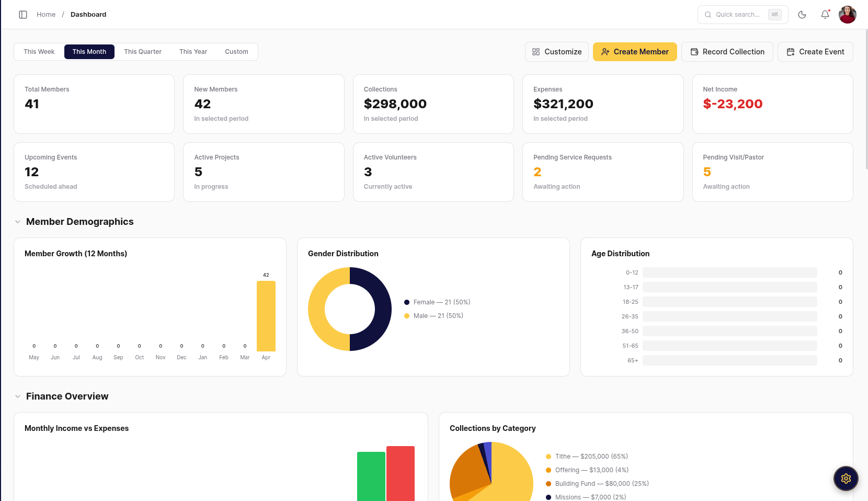Click the Active Volunteers count 3

tap(368, 172)
